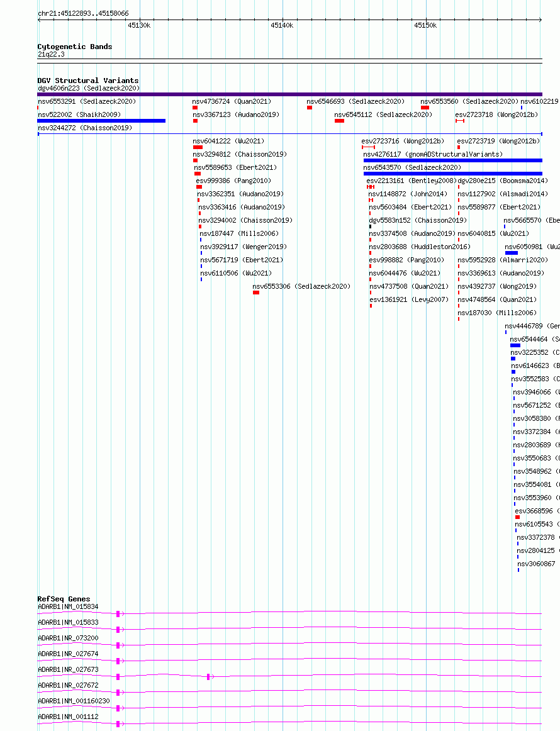This screenshot has height=731, width=560.
Task: Click the 45150k scale label
Action: point(425,26)
